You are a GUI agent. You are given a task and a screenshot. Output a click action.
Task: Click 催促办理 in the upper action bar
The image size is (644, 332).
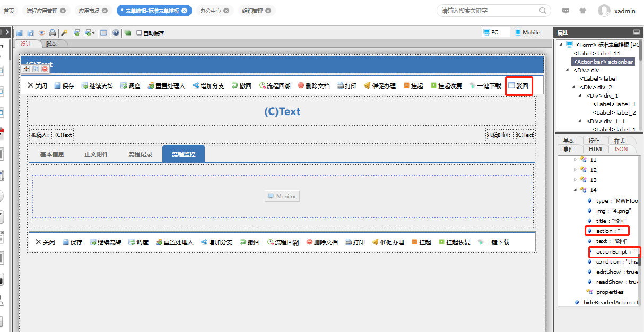380,85
